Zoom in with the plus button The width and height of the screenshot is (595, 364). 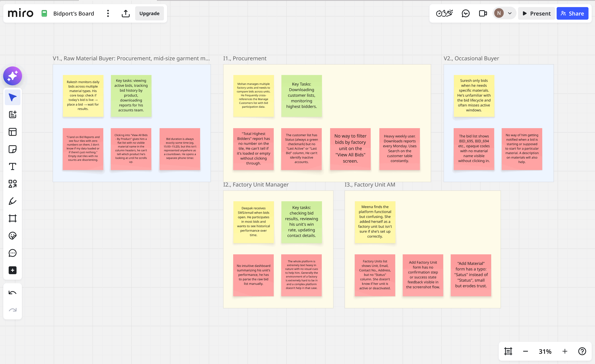tap(565, 351)
